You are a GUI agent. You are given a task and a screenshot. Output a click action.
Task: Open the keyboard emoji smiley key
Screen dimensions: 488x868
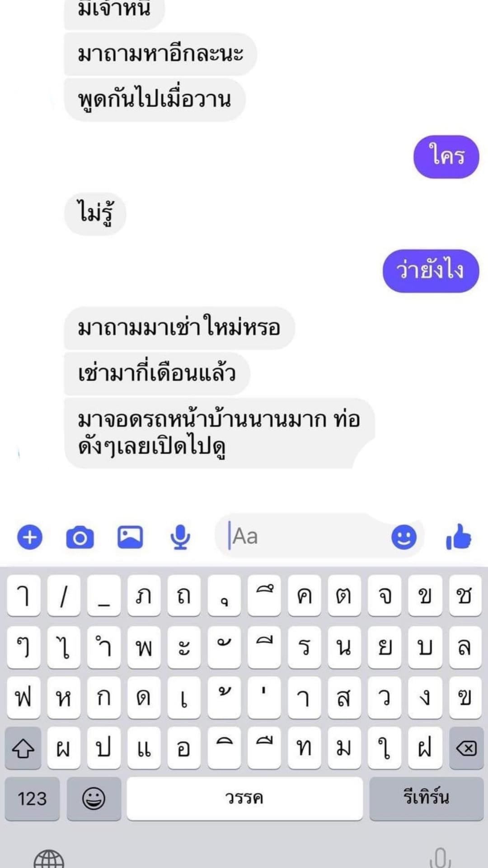coord(94,799)
